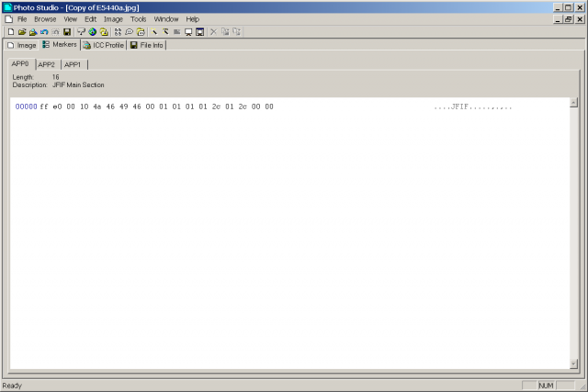Click the full screen monitor icon

[200, 32]
